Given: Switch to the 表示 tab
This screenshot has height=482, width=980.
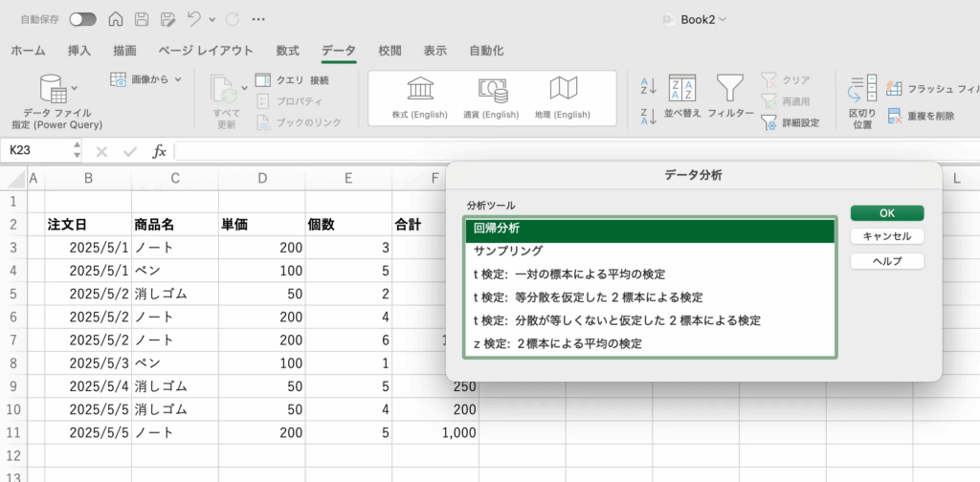Looking at the screenshot, I should pos(435,52).
